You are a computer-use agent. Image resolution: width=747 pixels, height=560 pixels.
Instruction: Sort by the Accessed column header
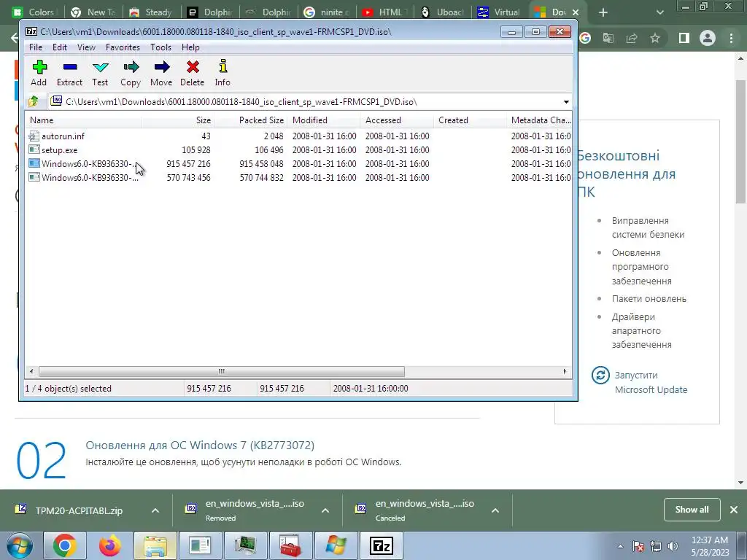397,120
